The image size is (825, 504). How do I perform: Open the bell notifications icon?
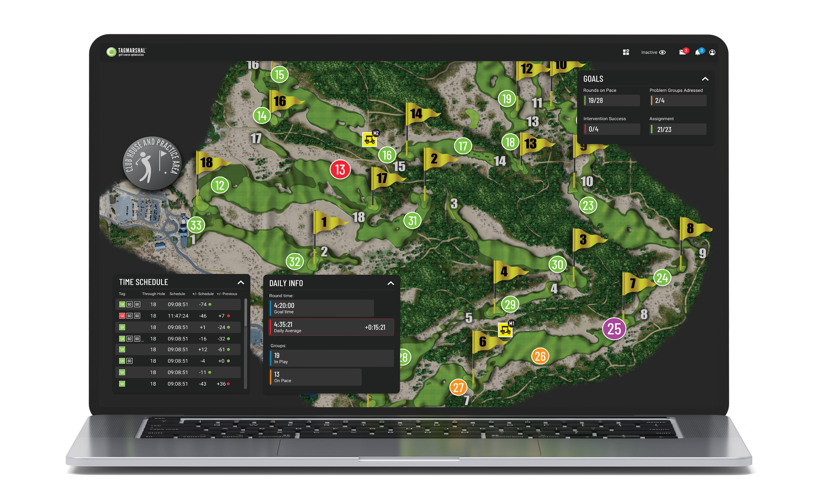(x=697, y=53)
